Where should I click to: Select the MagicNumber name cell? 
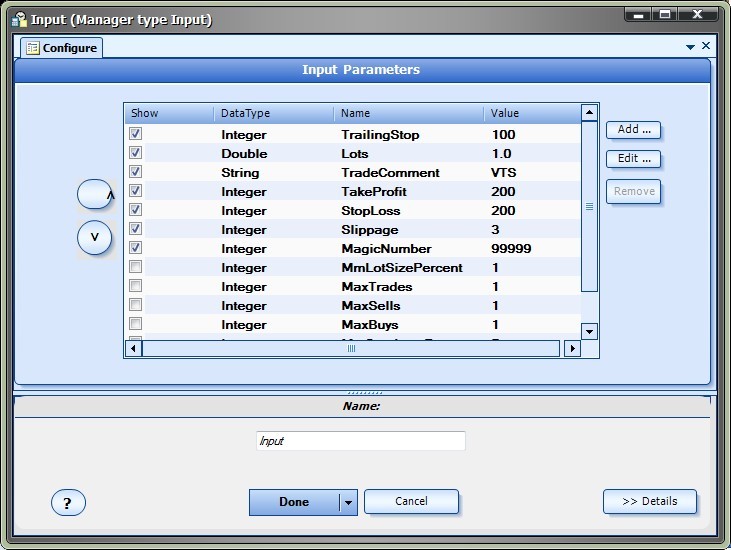point(386,249)
